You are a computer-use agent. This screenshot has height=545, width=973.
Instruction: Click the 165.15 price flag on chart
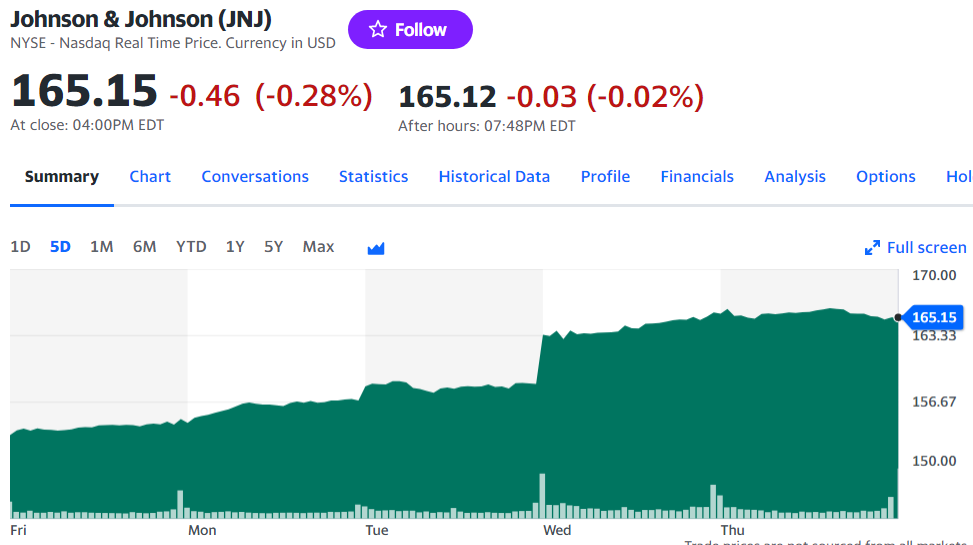933,317
